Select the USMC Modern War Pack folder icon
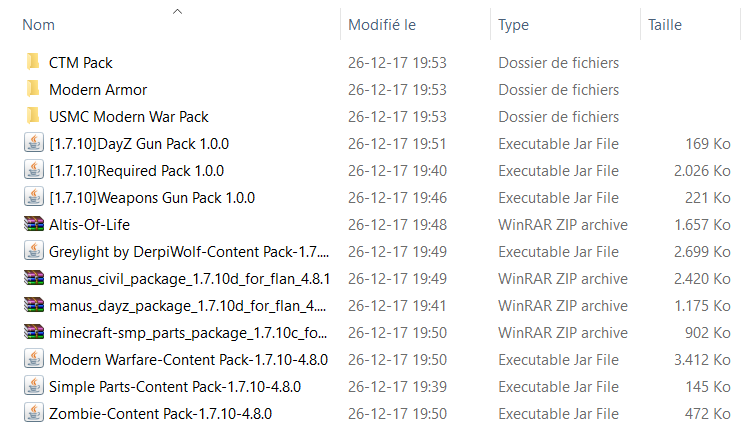 click(x=33, y=116)
